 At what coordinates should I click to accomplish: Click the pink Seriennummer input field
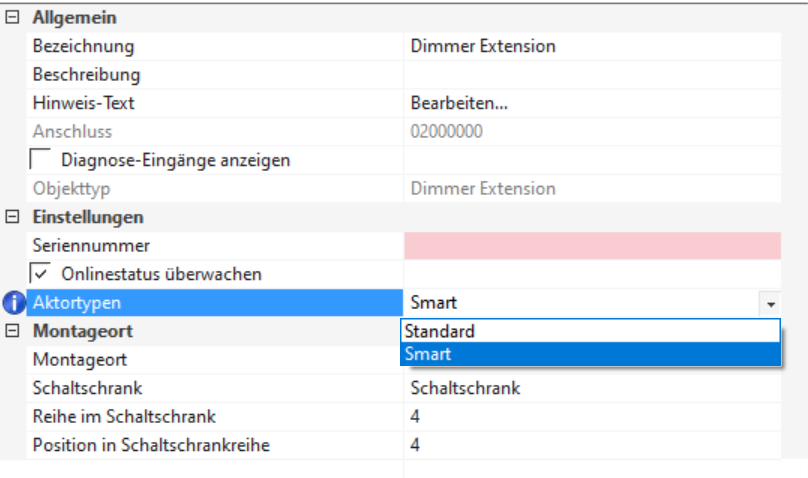point(592,246)
